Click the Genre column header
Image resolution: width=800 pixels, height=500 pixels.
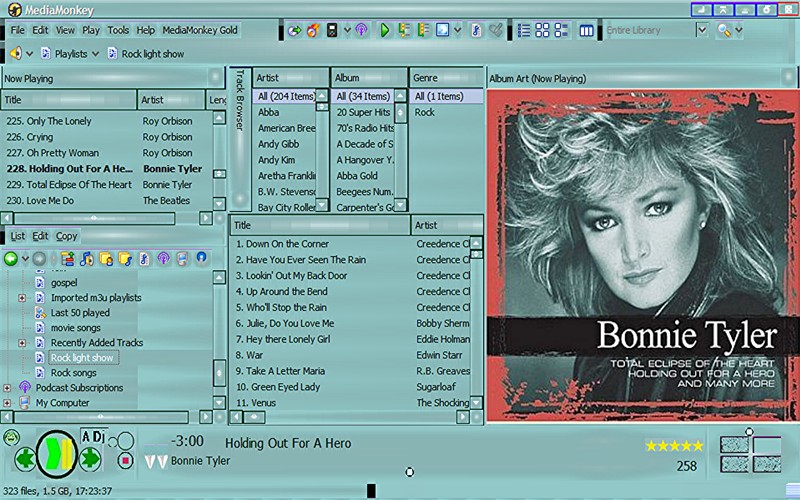pos(446,78)
